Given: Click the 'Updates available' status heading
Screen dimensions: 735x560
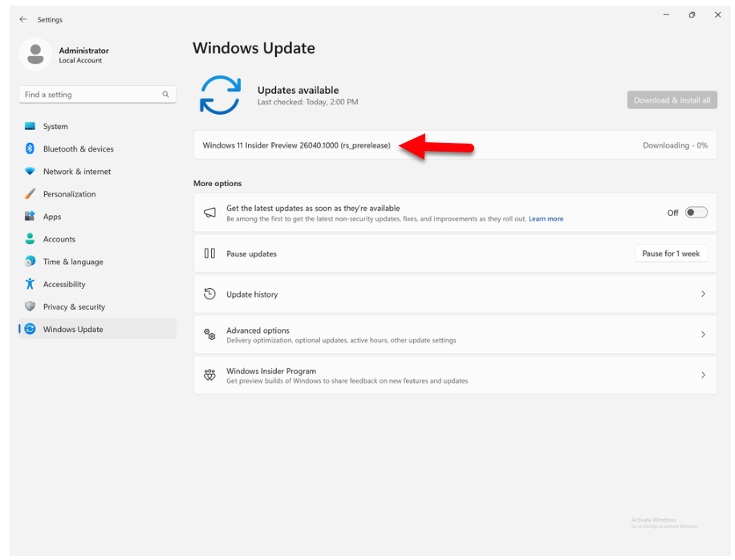Looking at the screenshot, I should coord(298,90).
